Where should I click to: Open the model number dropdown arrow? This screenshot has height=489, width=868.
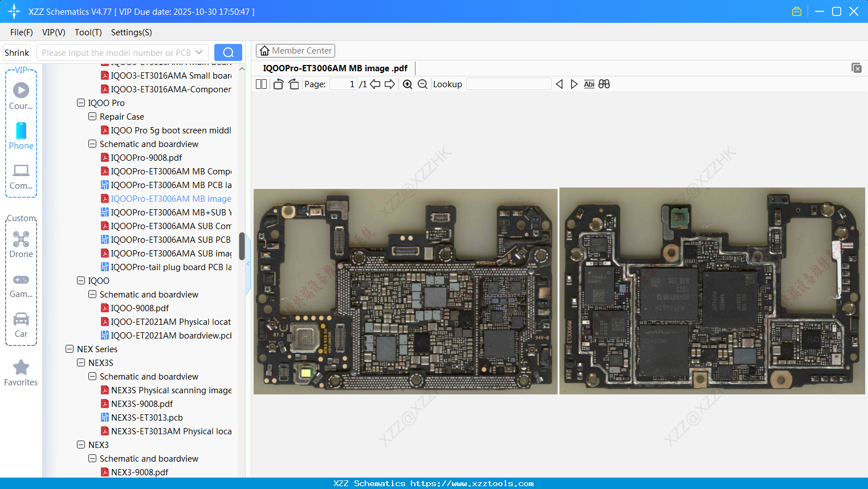[x=199, y=52]
